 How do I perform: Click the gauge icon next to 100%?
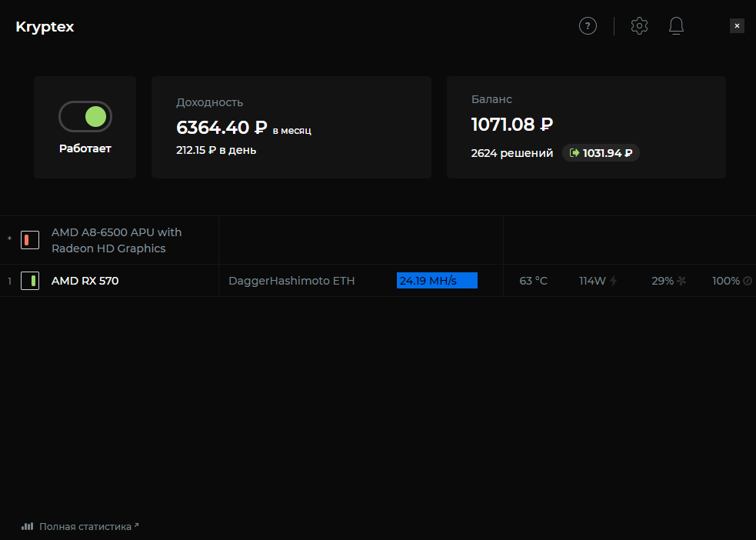point(748,281)
